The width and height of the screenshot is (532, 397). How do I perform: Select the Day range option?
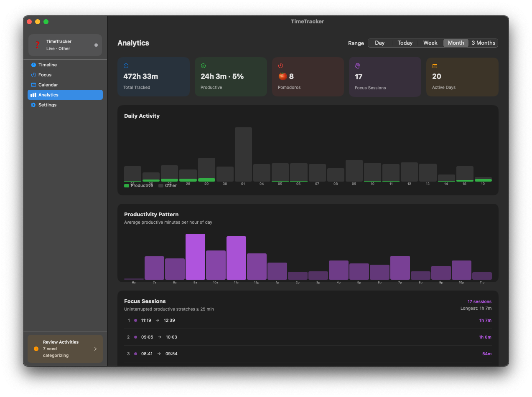(380, 43)
